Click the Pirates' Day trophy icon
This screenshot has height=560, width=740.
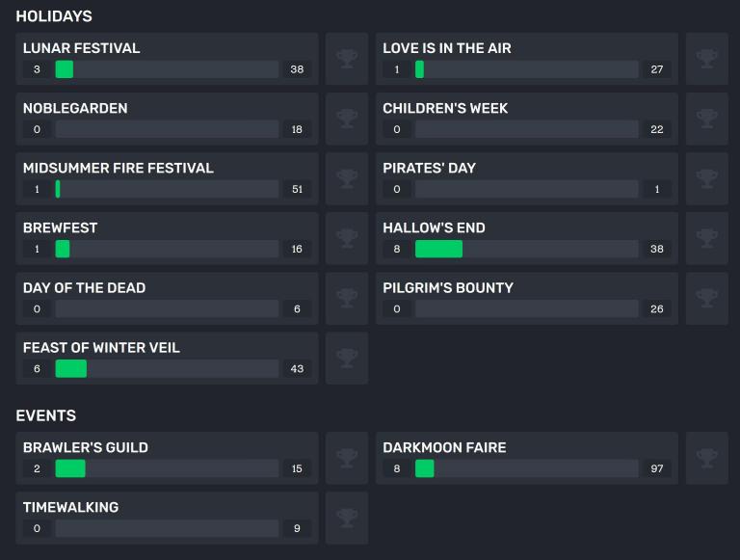coord(707,178)
